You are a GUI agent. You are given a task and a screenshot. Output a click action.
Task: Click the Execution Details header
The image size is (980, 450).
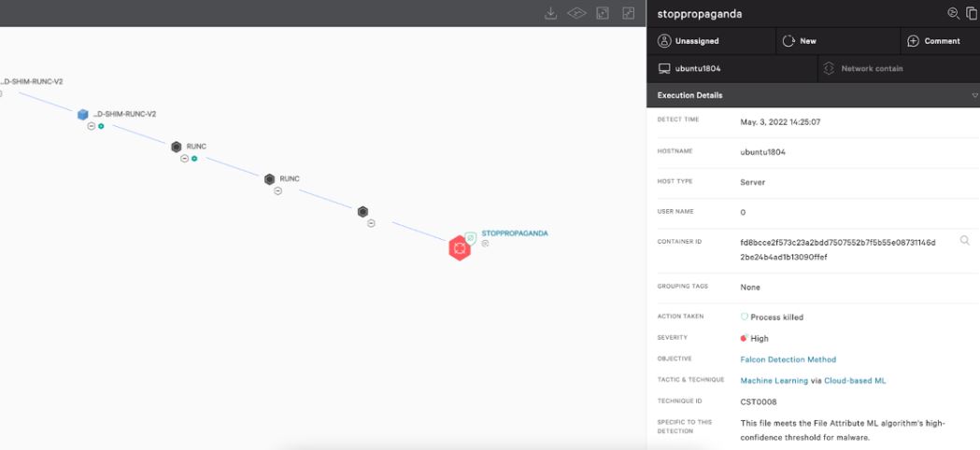pos(813,95)
